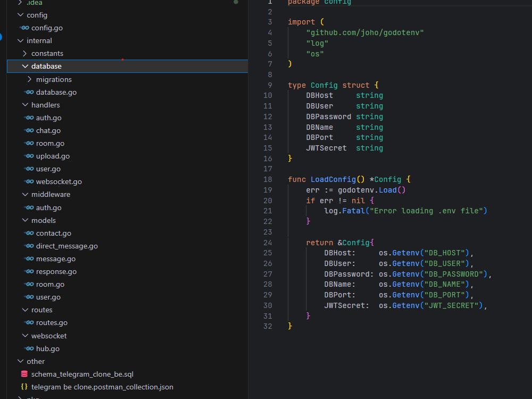Image resolution: width=532 pixels, height=399 pixels.
Task: Open hub.go in websocket folder
Action: (47, 349)
